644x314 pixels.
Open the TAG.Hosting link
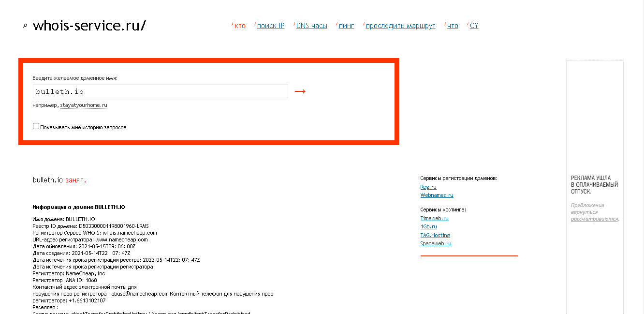(x=435, y=235)
